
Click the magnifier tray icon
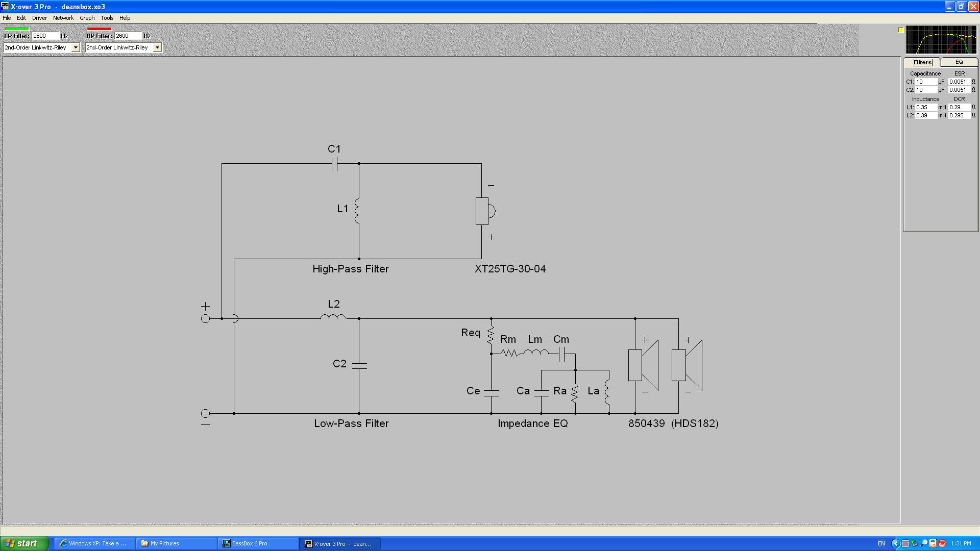point(923,543)
